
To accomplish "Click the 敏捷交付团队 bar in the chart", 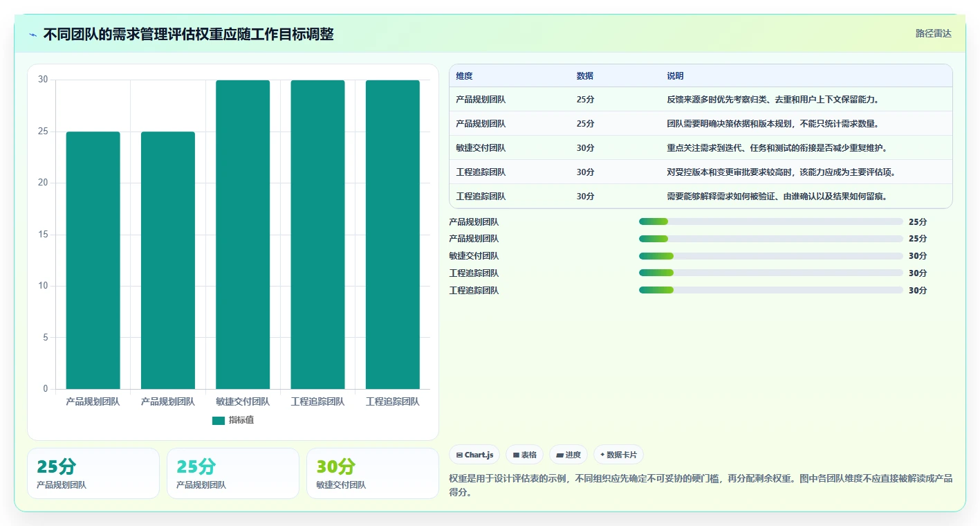I will (243, 235).
